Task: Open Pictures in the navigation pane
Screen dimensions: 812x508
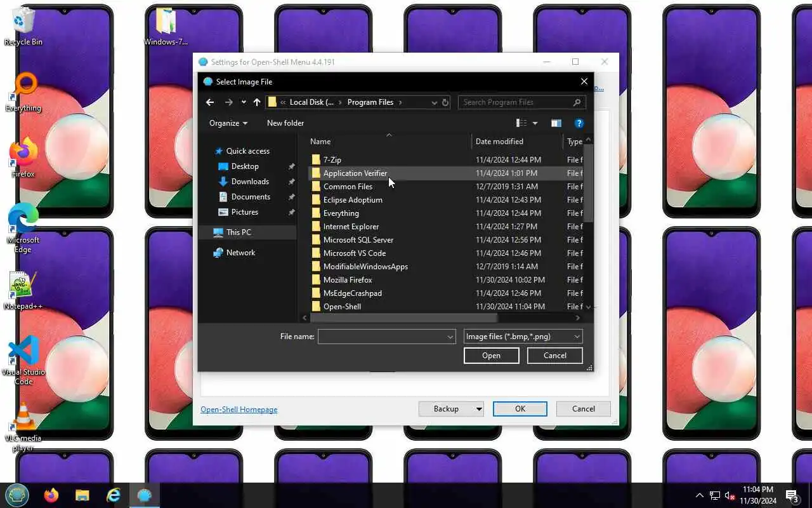Action: pyautogui.click(x=245, y=212)
